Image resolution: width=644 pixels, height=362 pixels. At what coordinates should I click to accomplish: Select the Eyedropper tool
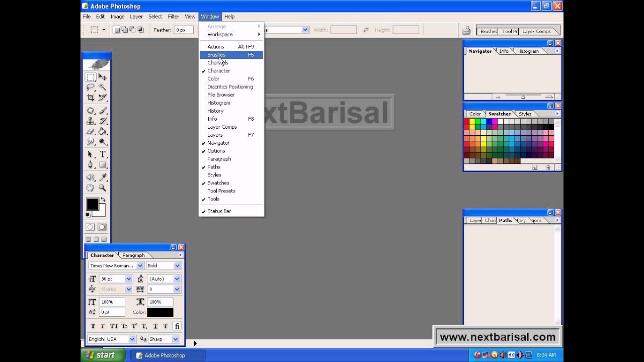pyautogui.click(x=103, y=177)
